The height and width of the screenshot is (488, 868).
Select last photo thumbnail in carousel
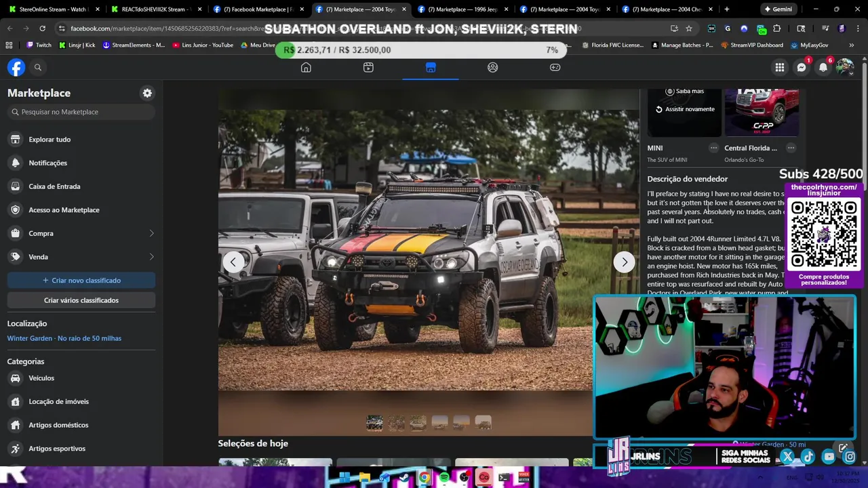click(483, 423)
